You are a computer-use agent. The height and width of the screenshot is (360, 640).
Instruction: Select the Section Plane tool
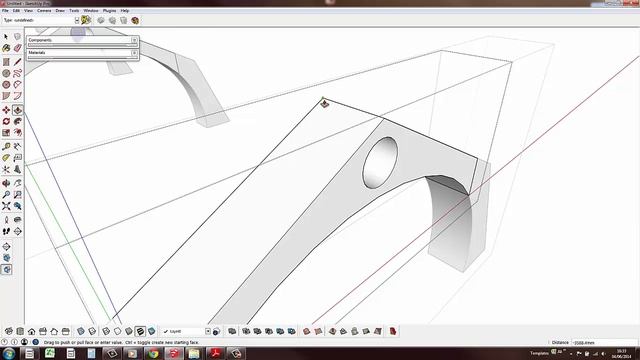pyautogui.click(x=18, y=231)
